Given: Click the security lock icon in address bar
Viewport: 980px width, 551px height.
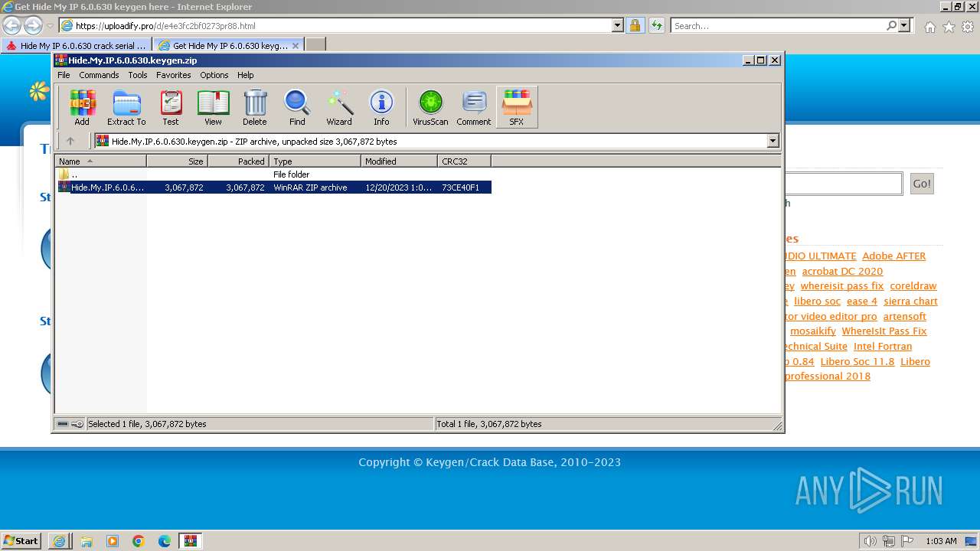Looking at the screenshot, I should (x=635, y=25).
